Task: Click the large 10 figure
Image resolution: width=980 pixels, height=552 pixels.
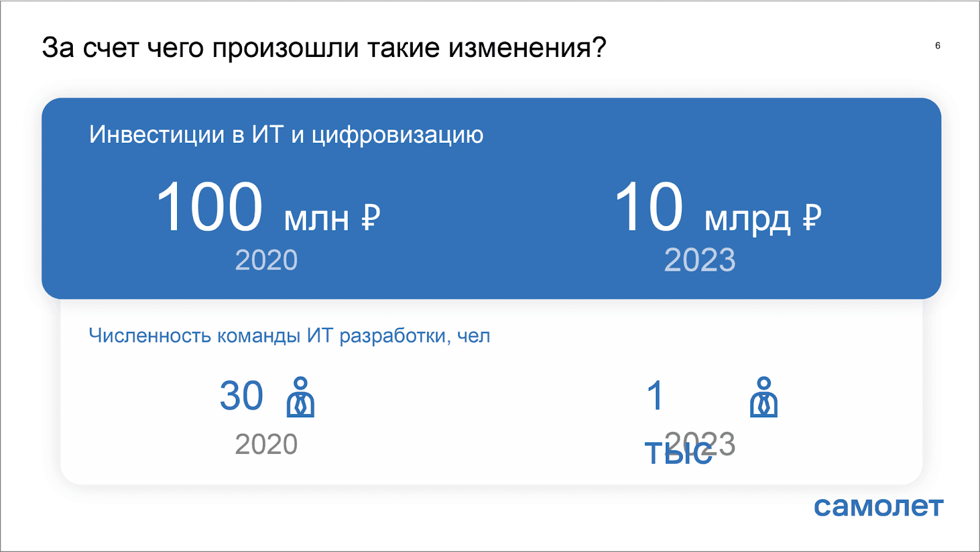Action: pos(649,208)
